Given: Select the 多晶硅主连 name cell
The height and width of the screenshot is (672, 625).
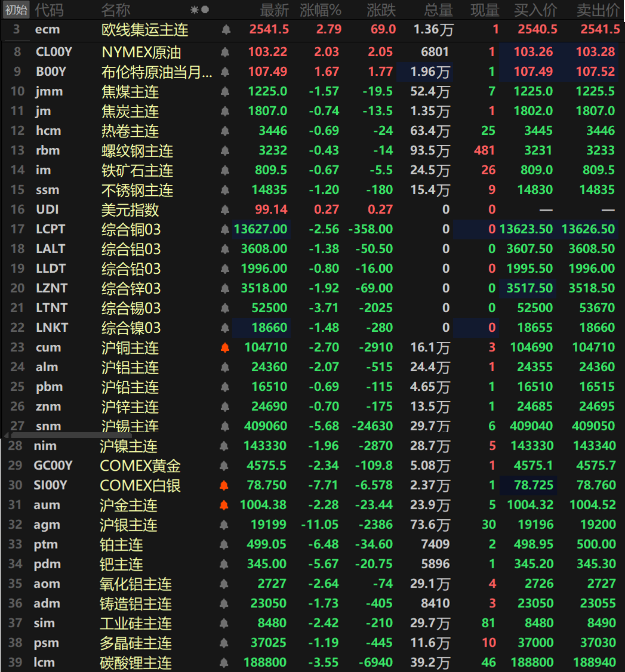Looking at the screenshot, I should (x=136, y=643).
